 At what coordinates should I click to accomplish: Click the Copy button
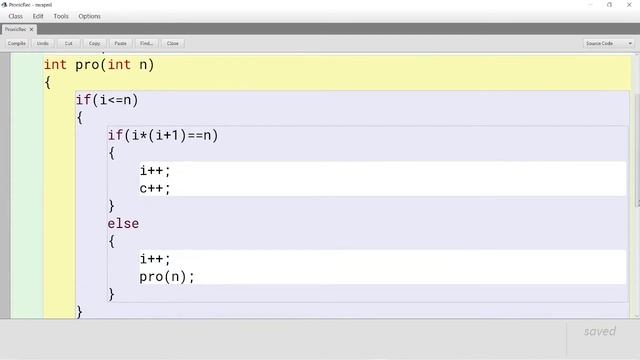[94, 43]
